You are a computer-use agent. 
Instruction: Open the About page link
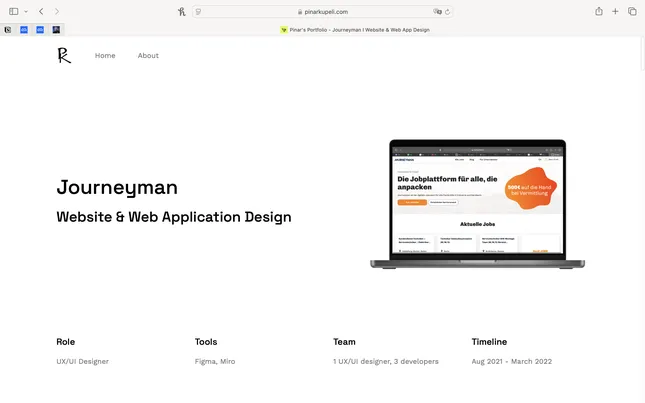(148, 56)
